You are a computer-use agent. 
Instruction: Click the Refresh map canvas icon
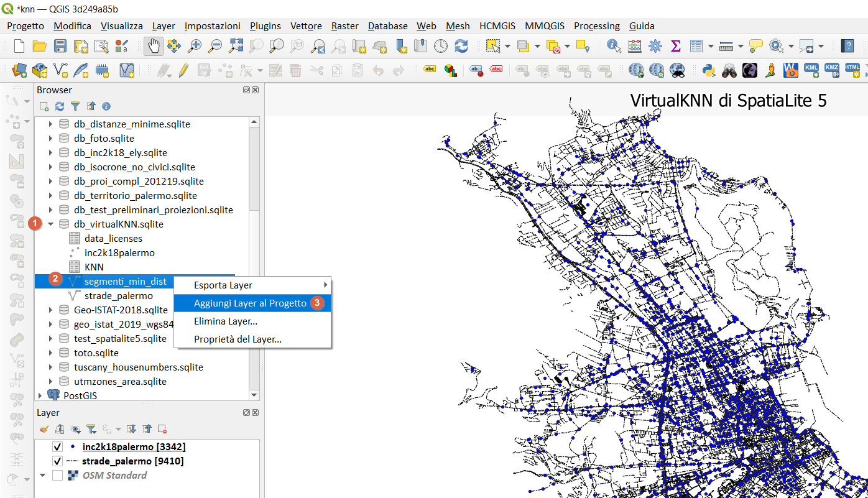[461, 46]
